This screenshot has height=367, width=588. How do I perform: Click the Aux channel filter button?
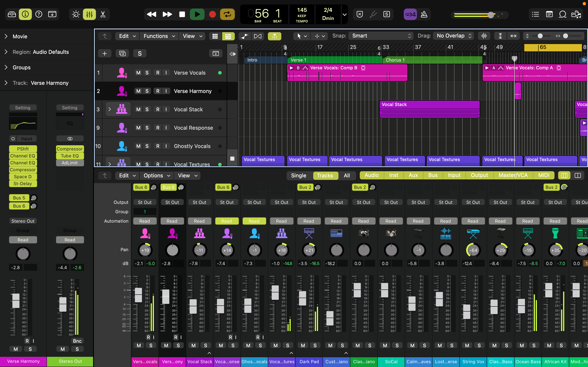coord(413,175)
